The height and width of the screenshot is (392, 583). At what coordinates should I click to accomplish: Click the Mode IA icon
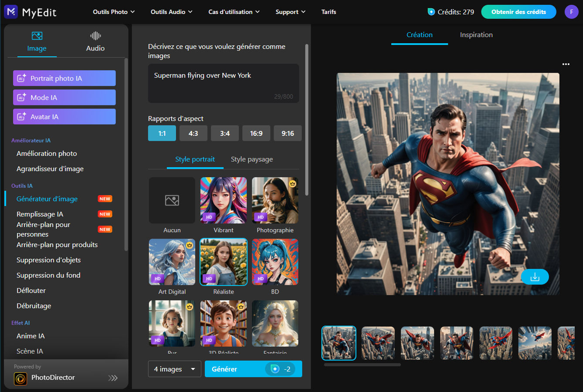tap(21, 98)
